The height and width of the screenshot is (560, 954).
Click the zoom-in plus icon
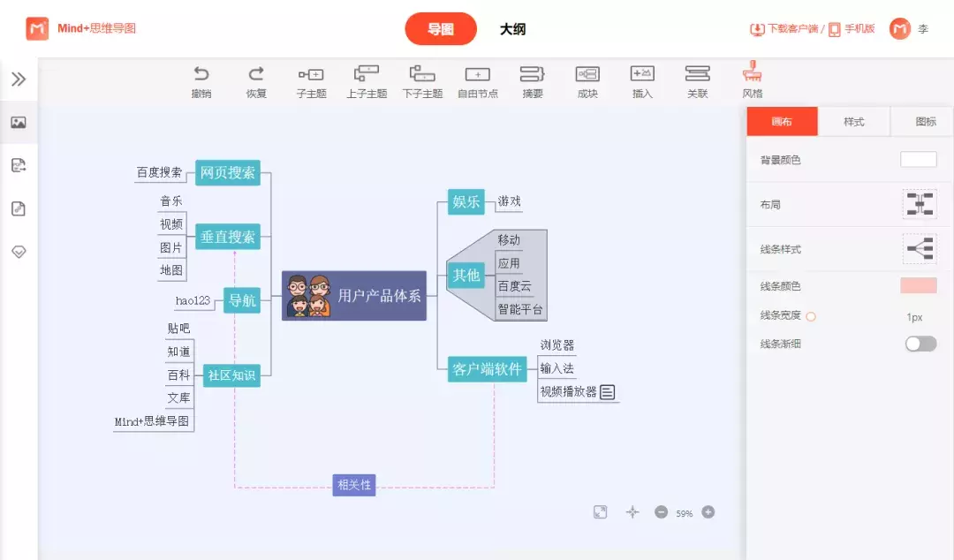tap(708, 512)
